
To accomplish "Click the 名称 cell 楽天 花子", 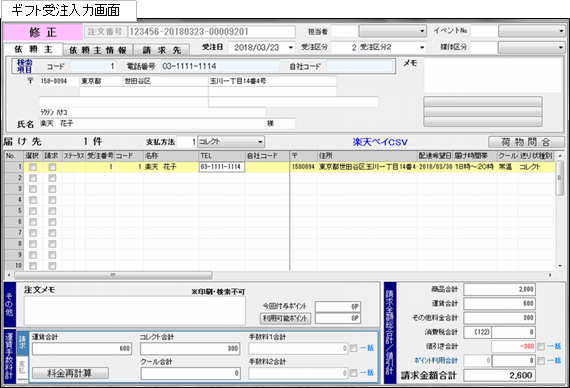I will (171, 167).
